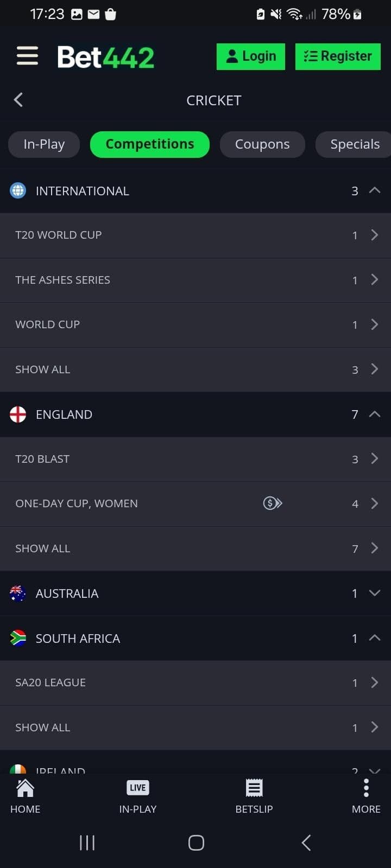The width and height of the screenshot is (391, 868).
Task: Collapse the International section
Action: tap(374, 190)
